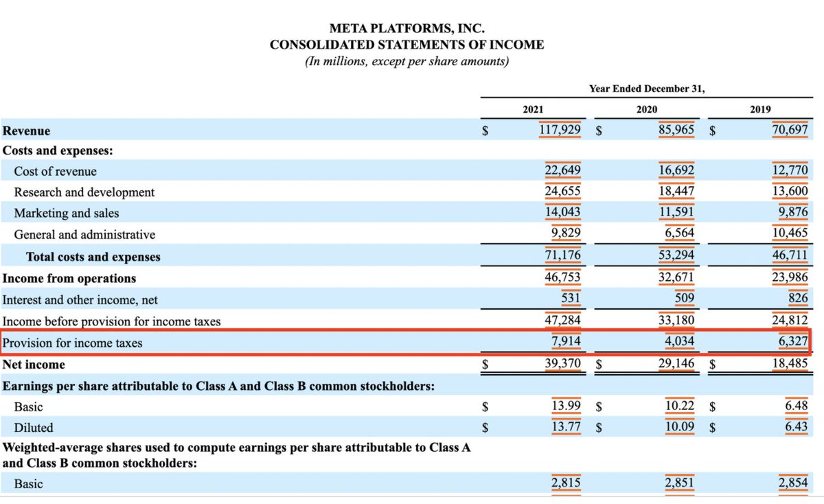Click 2020 Income from operations 32,671
Image resolution: width=824 pixels, height=504 pixels.
[x=676, y=277]
